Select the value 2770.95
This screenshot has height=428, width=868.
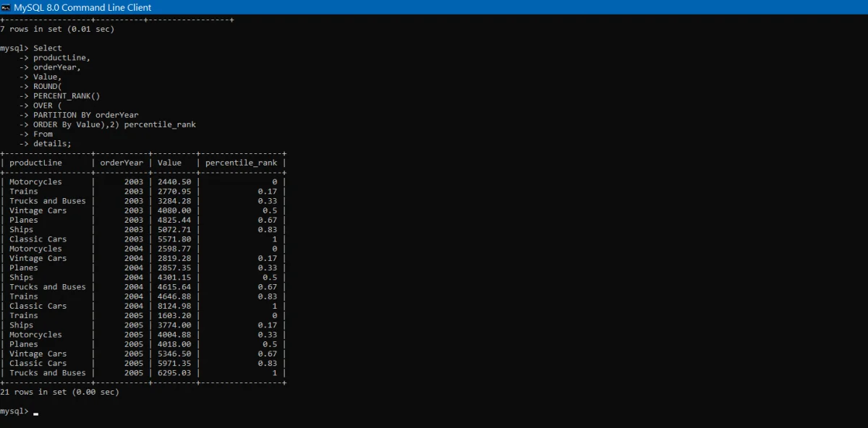point(174,192)
